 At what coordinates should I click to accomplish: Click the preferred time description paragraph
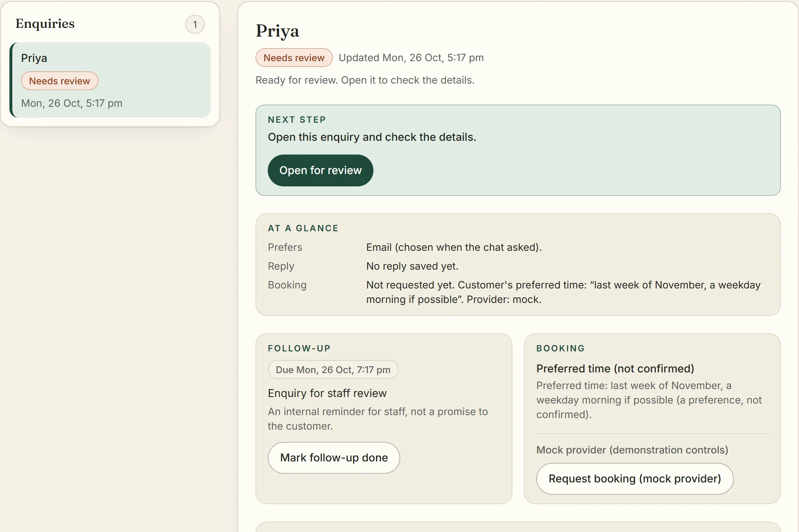(x=649, y=400)
